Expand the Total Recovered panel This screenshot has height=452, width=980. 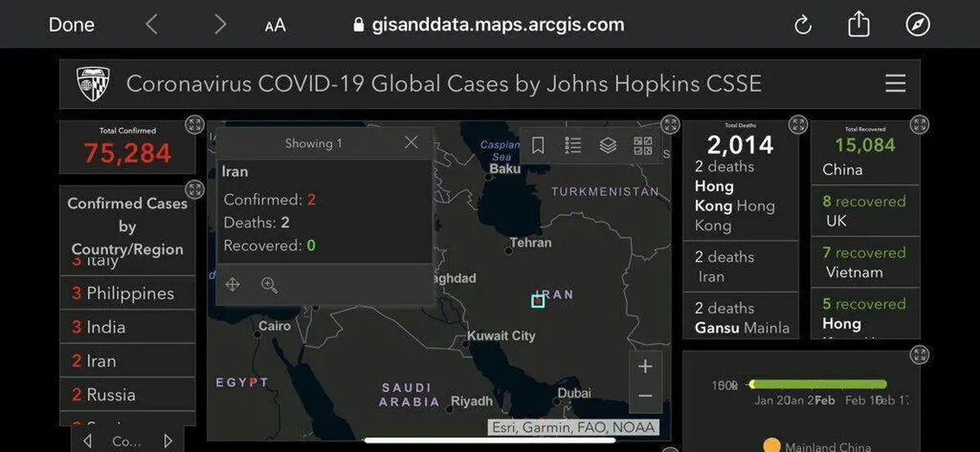tap(920, 125)
